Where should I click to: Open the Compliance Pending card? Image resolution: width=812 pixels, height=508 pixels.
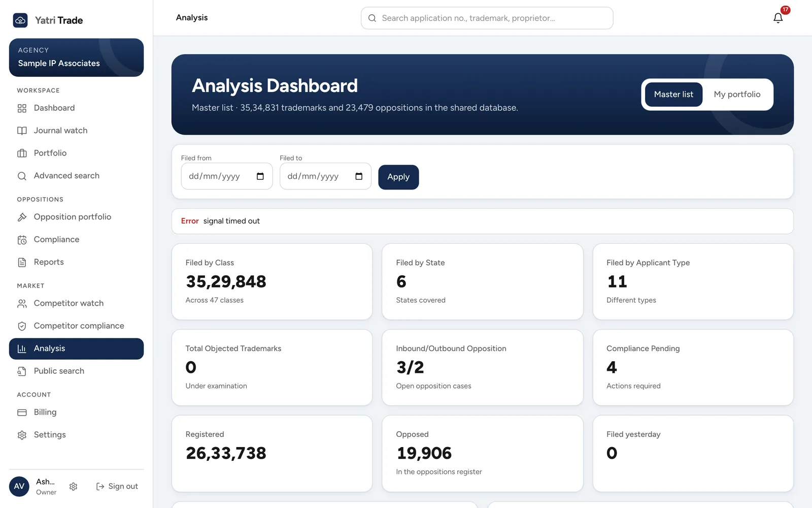pyautogui.click(x=693, y=368)
